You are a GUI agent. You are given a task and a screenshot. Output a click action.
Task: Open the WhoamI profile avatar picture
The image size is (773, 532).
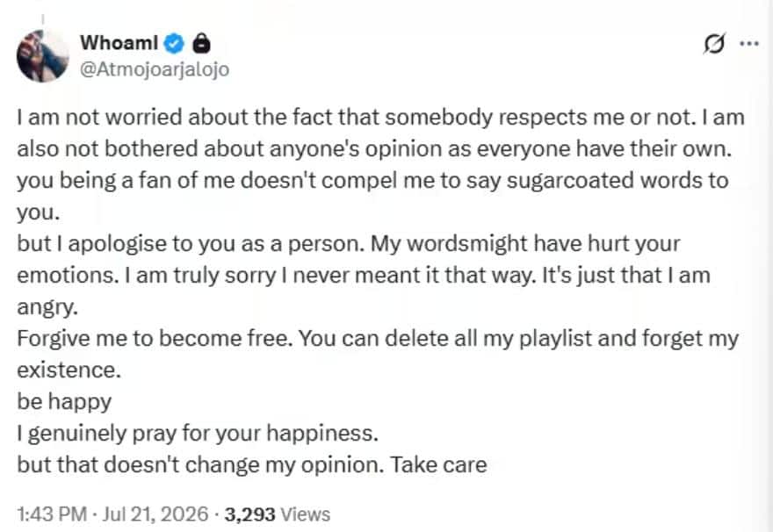coord(43,55)
